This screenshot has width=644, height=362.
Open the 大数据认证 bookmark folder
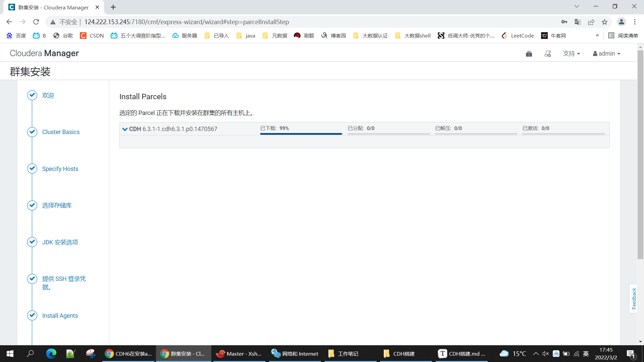point(371,36)
